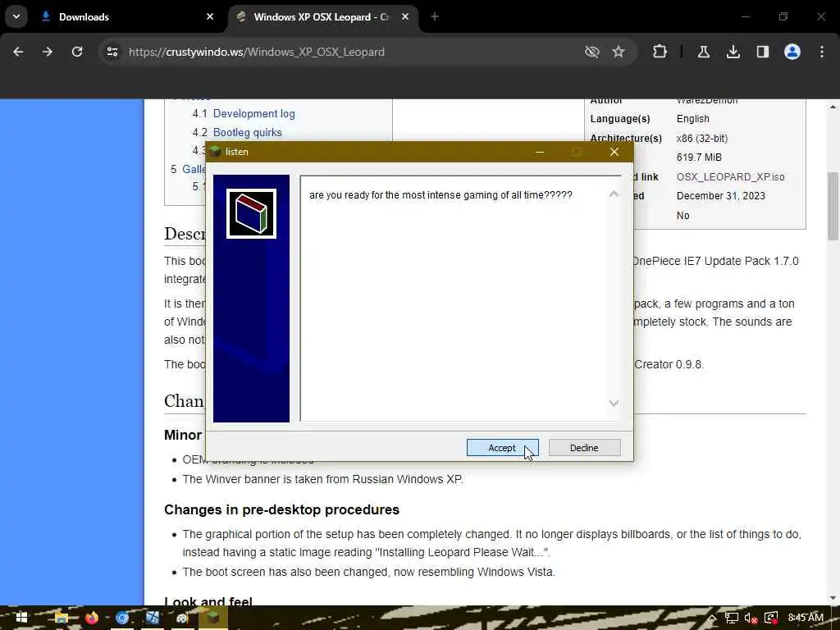Click the Decline button in listen dialog
The height and width of the screenshot is (630, 840).
[584, 448]
